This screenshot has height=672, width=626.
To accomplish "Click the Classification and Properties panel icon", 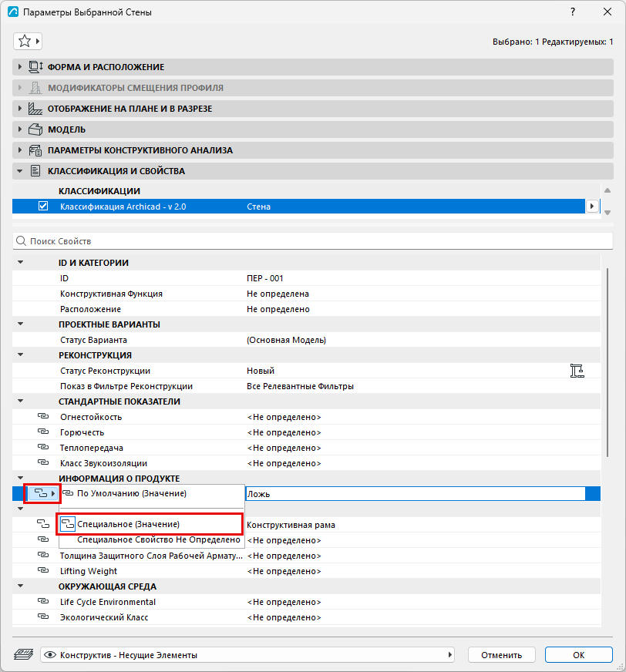I will coord(35,171).
